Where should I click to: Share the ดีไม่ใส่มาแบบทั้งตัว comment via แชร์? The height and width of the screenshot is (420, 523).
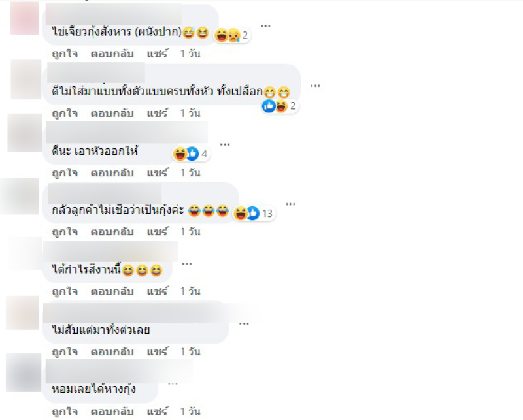[158, 112]
